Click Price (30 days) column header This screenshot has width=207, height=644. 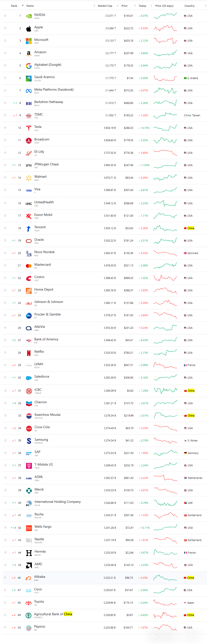[x=164, y=6]
